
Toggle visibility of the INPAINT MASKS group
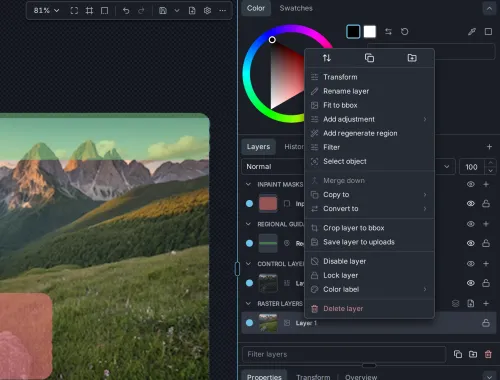[471, 184]
